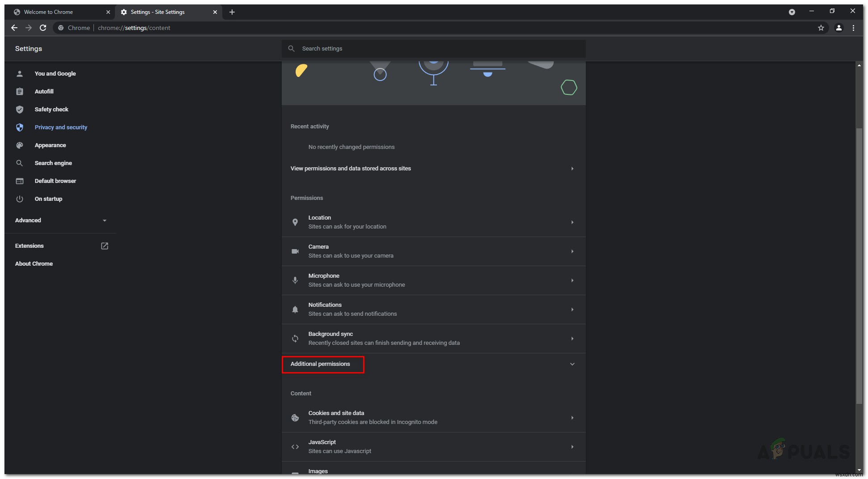Click the JavaScript code icon

tap(295, 447)
